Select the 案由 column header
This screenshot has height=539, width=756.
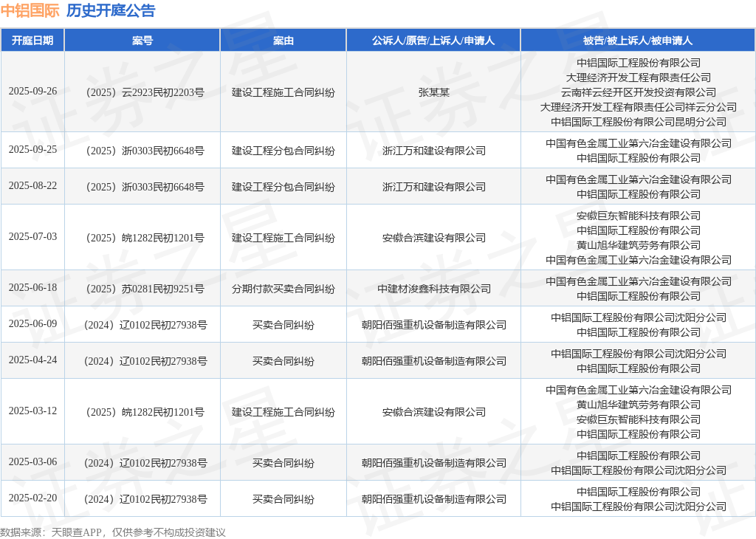(283, 41)
